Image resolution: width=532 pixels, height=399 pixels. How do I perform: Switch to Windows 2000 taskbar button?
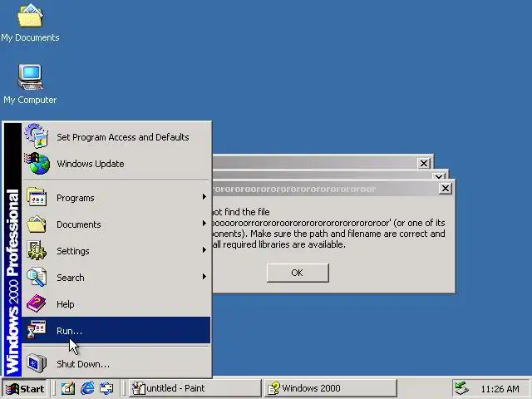[331, 388]
